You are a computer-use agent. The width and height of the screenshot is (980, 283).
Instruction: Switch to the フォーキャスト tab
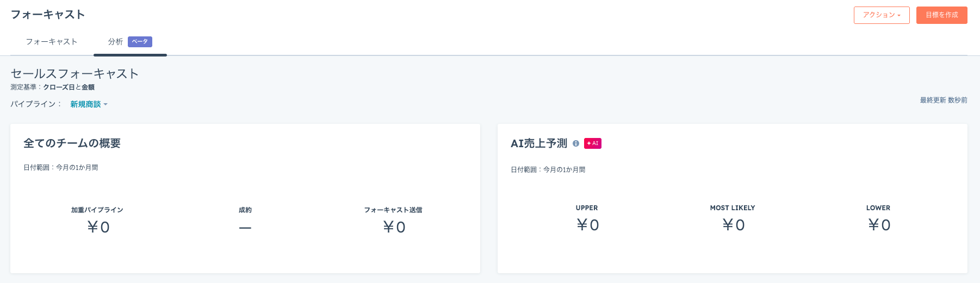(x=52, y=42)
